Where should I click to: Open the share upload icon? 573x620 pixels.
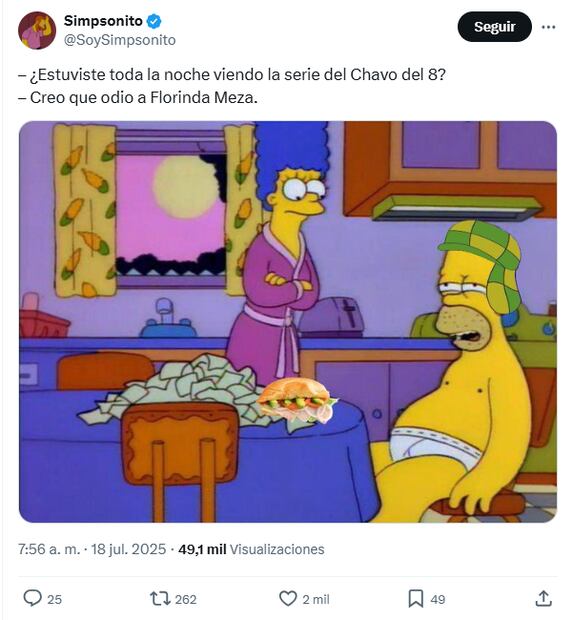[543, 599]
